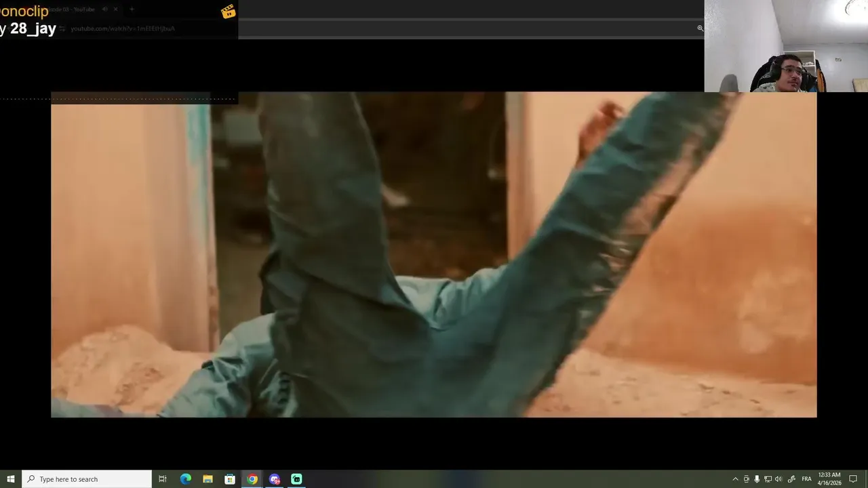Click the clapperboard clip overlay icon
Viewport: 868px width, 488px height.
click(228, 12)
